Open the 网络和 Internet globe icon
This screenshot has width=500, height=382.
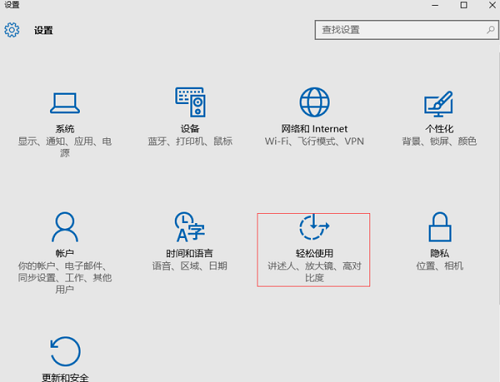(314, 102)
